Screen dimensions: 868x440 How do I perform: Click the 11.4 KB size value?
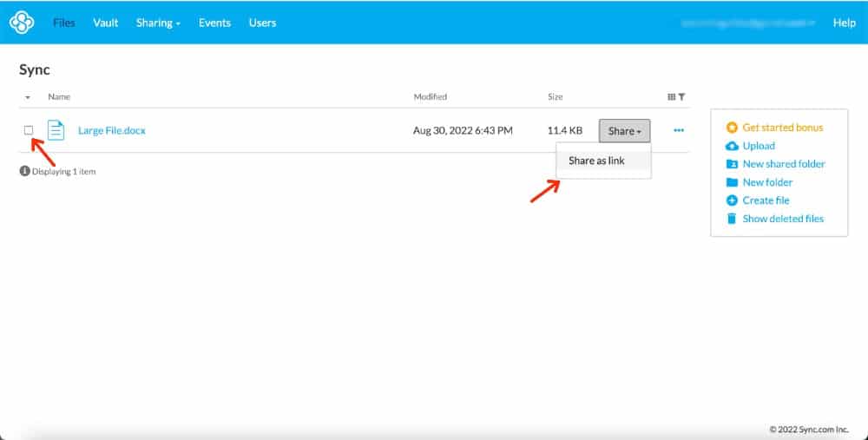click(x=565, y=131)
